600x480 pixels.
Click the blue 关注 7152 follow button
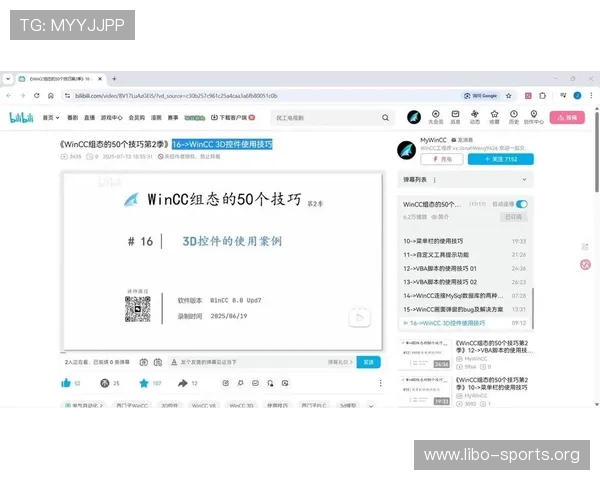501,159
